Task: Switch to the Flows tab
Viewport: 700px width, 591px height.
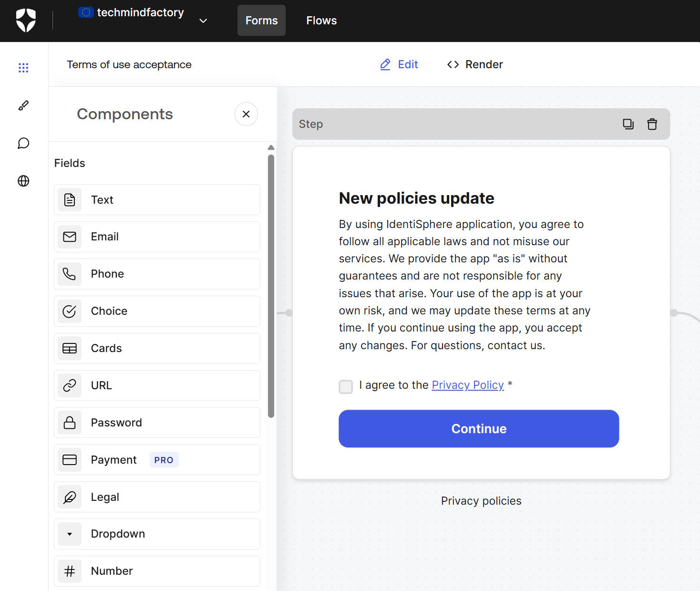Action: click(x=321, y=21)
